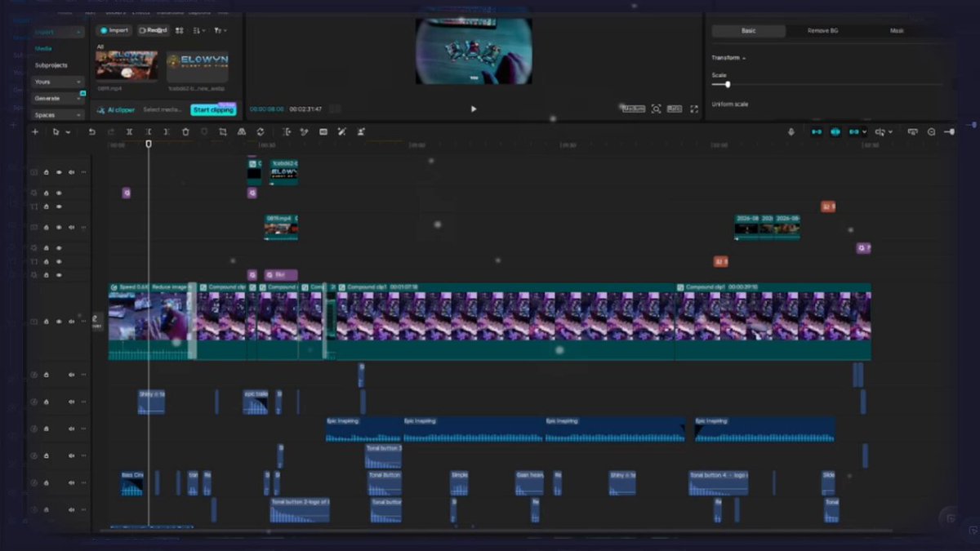Add a new track with plus icon
The image size is (980, 551).
pyautogui.click(x=35, y=131)
